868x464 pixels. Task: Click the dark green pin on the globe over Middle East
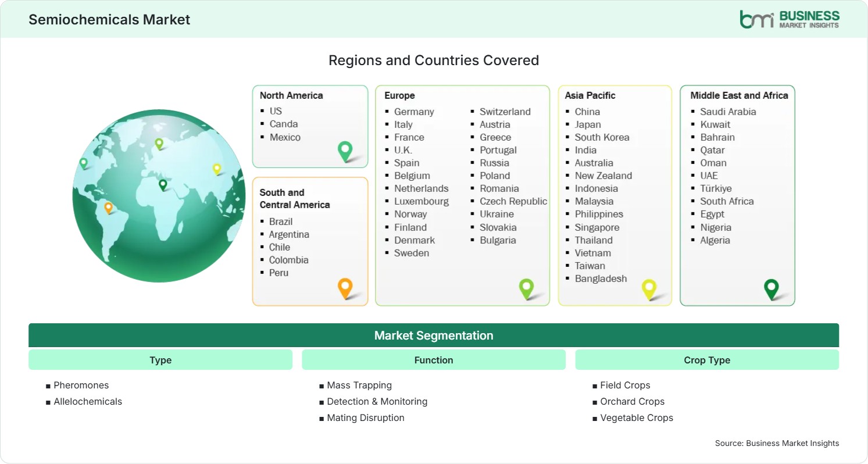(163, 185)
